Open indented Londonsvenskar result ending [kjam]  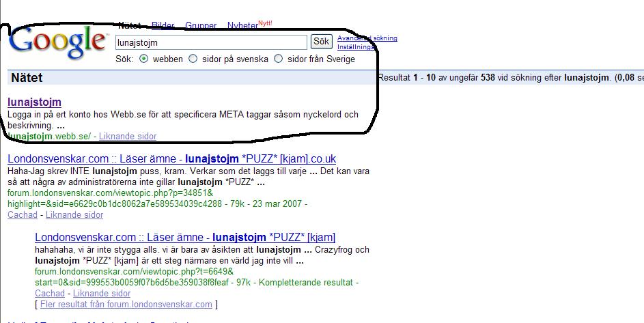[x=185, y=237]
